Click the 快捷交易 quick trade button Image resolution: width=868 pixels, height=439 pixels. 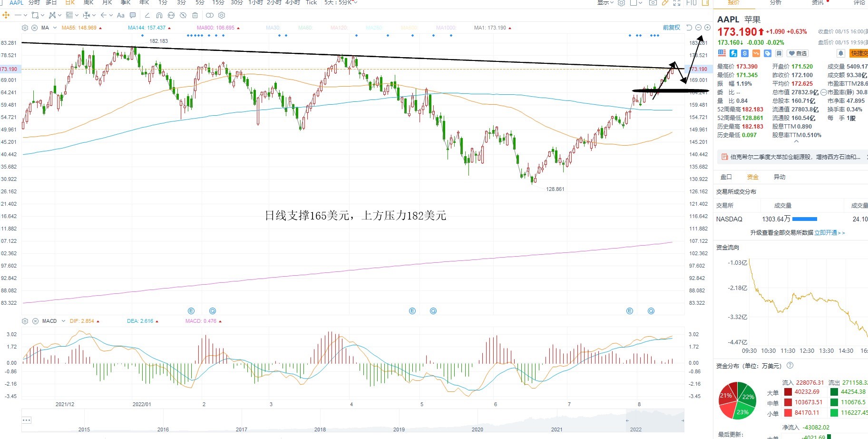(859, 53)
